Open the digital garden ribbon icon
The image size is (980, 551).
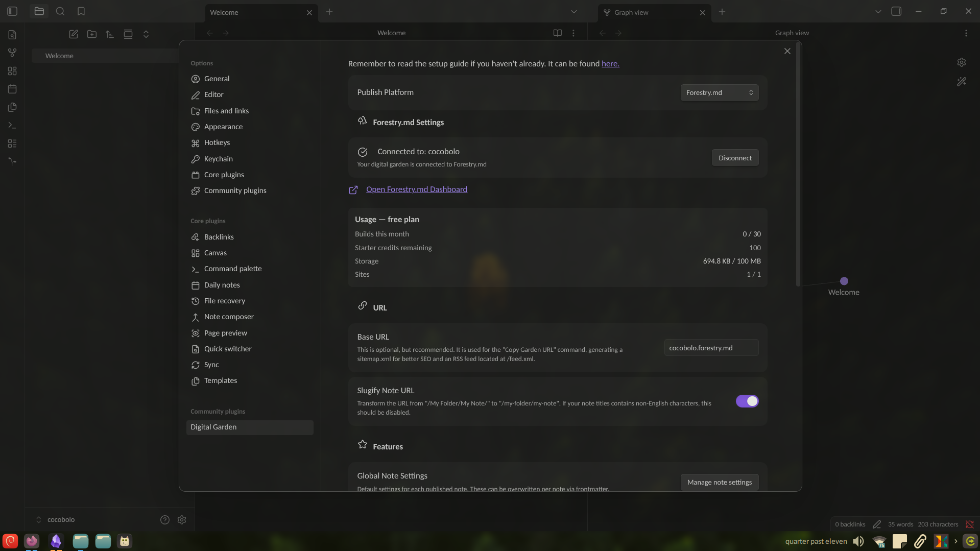[x=12, y=161]
